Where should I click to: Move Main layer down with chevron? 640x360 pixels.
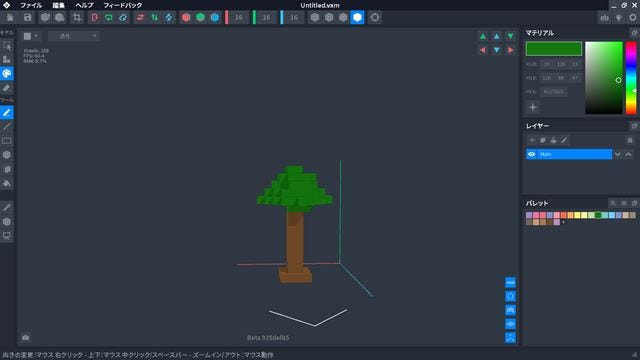(x=618, y=154)
